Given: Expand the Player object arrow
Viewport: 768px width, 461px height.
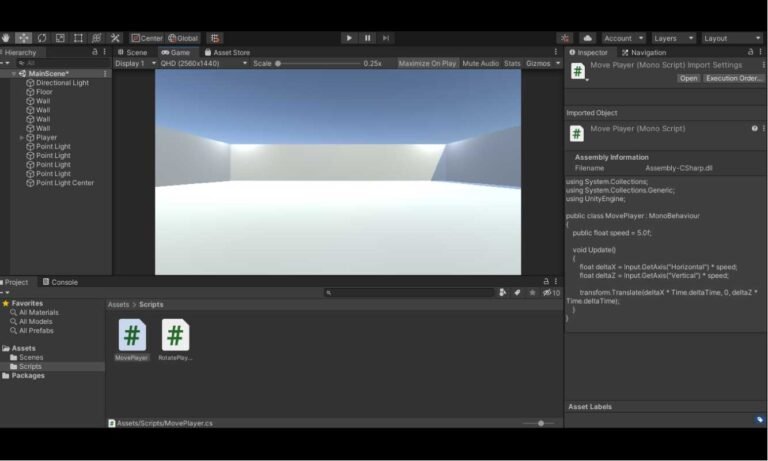Looking at the screenshot, I should pyautogui.click(x=22, y=138).
